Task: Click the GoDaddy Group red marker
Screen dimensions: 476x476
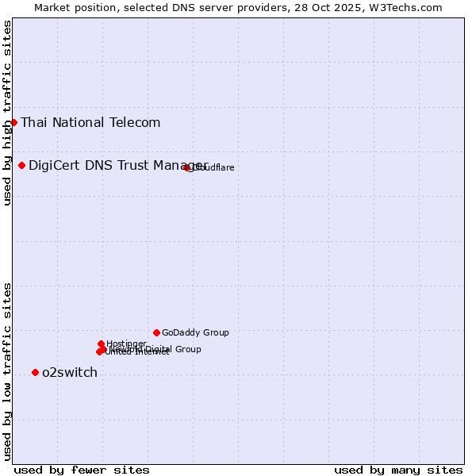Action: point(156,332)
